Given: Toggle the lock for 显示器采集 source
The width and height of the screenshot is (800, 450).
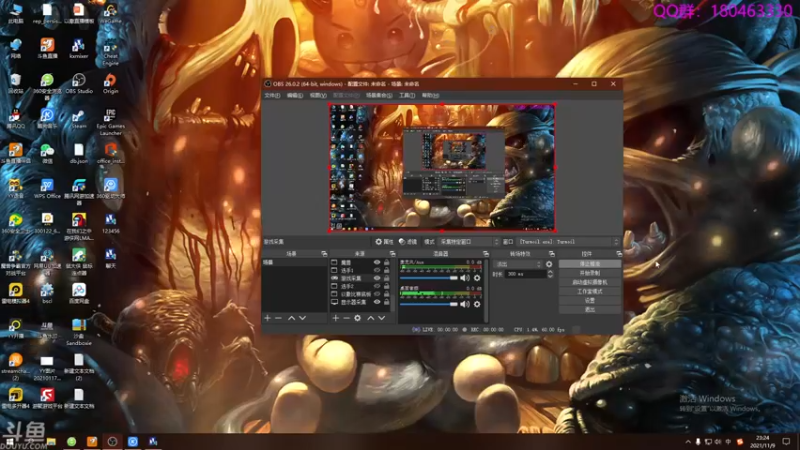Looking at the screenshot, I should coord(386,302).
